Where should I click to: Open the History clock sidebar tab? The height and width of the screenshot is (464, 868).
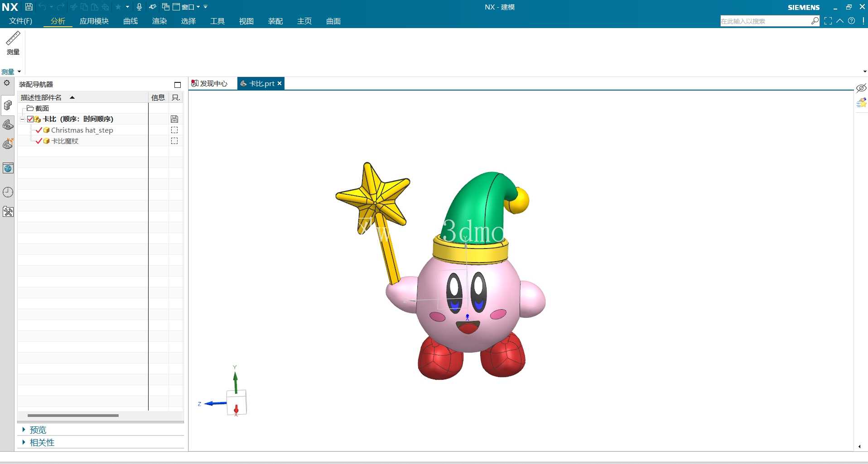(x=8, y=192)
